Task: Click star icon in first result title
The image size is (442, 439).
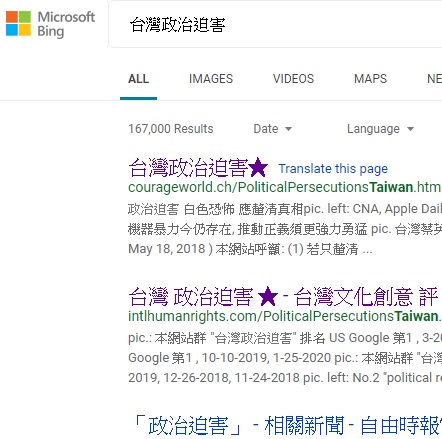Action: [x=258, y=168]
